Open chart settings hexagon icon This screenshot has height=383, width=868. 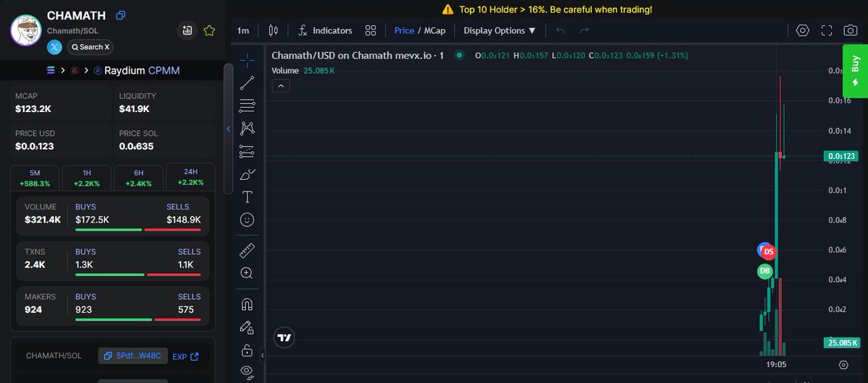[802, 30]
